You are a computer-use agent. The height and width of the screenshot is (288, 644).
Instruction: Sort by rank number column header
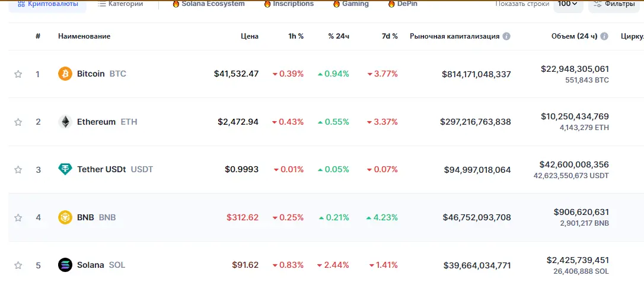point(38,36)
